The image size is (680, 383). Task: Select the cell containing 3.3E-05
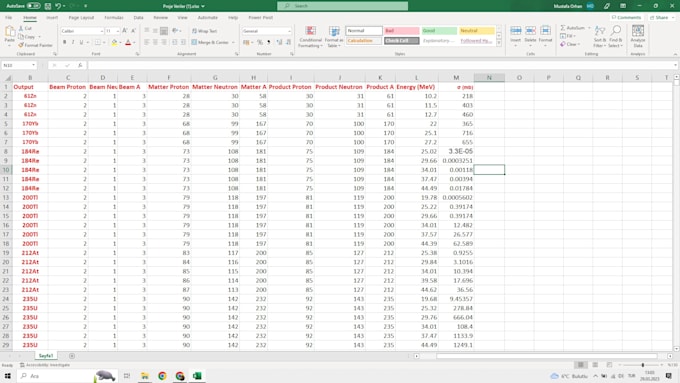click(x=456, y=151)
